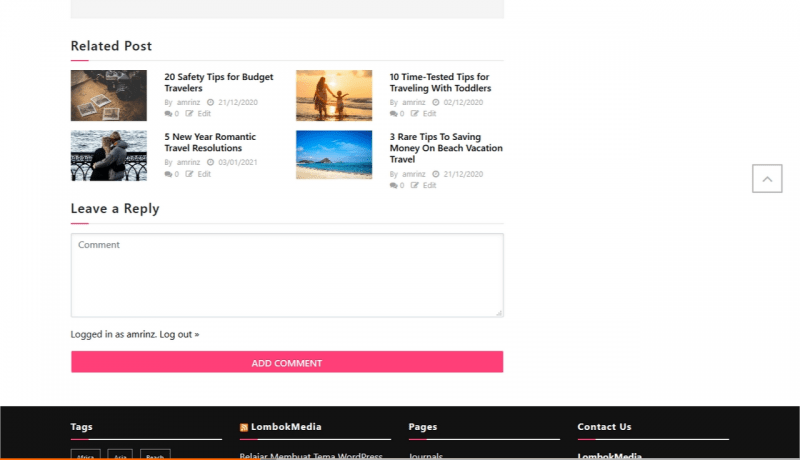Click the Leave a Reply heading
This screenshot has width=800, height=460.
click(x=115, y=209)
